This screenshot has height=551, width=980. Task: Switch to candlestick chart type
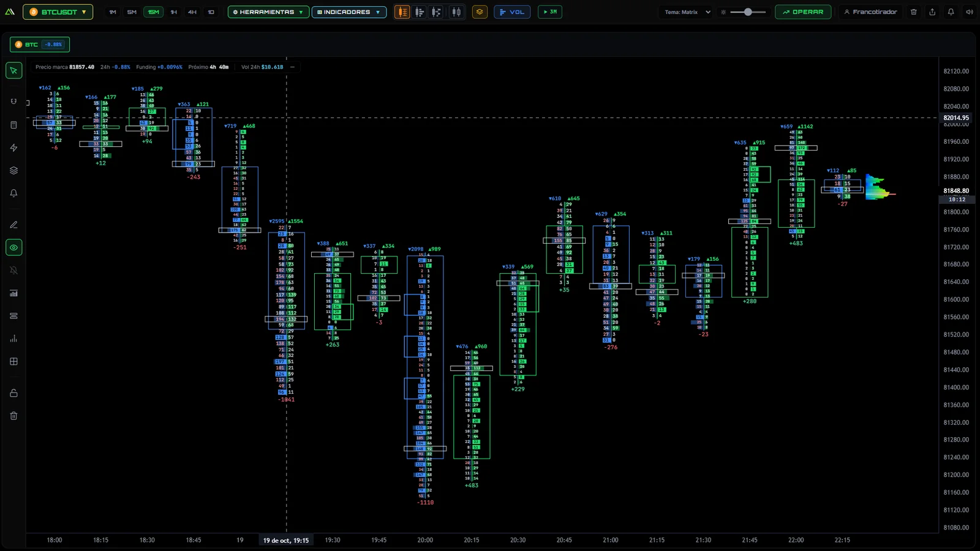(456, 12)
